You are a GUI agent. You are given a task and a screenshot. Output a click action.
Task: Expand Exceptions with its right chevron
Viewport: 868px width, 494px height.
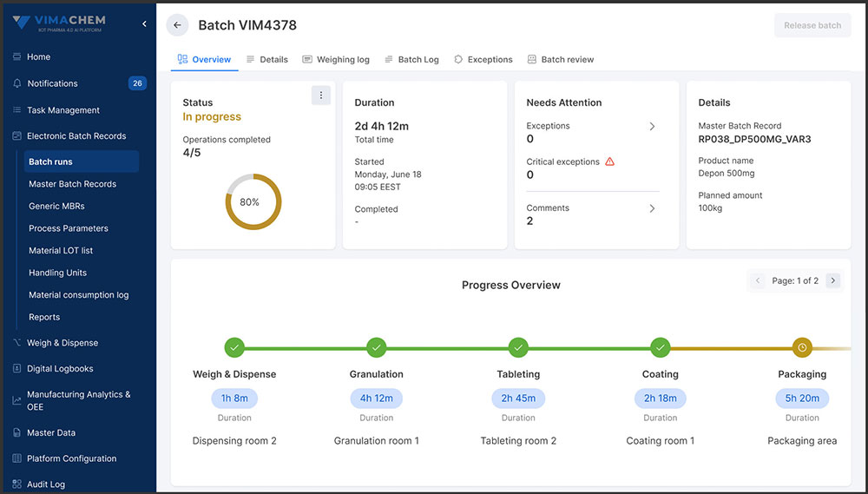click(x=652, y=126)
